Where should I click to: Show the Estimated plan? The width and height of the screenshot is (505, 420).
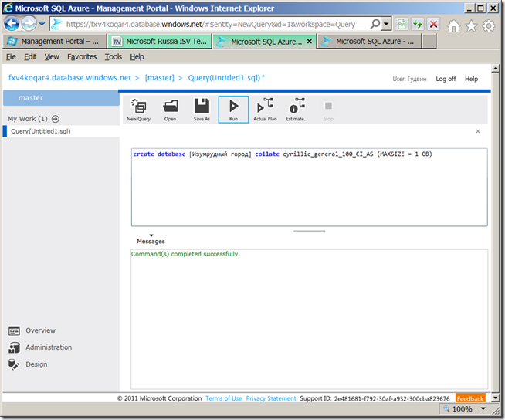click(297, 110)
